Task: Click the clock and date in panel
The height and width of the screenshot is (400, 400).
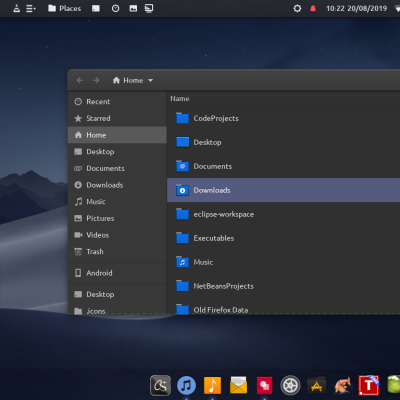Action: point(356,8)
